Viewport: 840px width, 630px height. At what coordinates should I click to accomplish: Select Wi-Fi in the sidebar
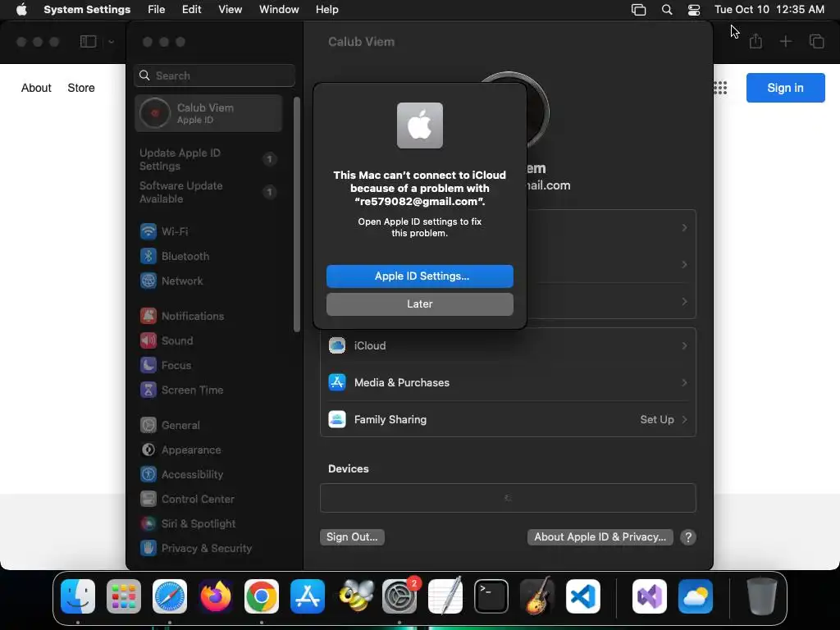208,231
